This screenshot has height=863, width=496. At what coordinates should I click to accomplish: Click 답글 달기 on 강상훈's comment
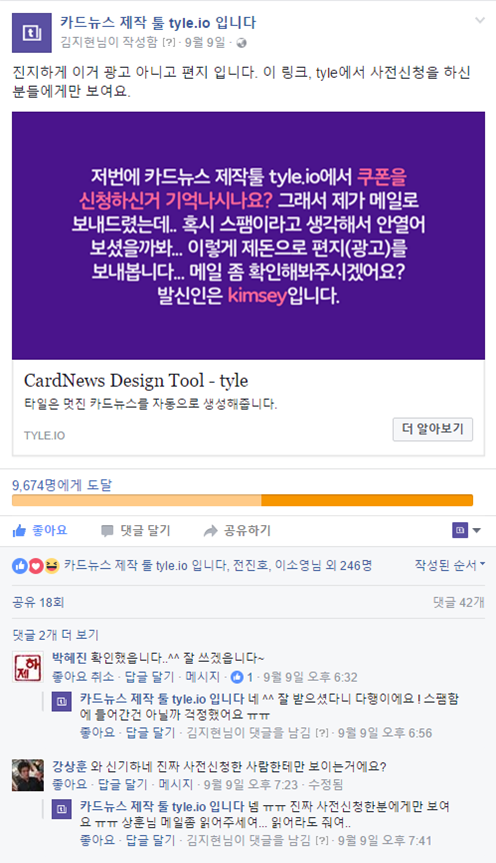coord(122,784)
